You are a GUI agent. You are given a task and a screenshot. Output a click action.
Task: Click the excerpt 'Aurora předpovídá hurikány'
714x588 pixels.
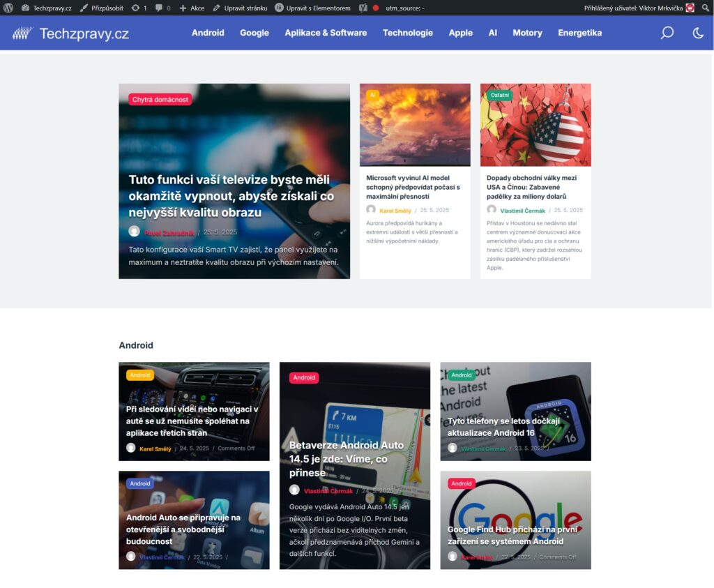(412, 232)
